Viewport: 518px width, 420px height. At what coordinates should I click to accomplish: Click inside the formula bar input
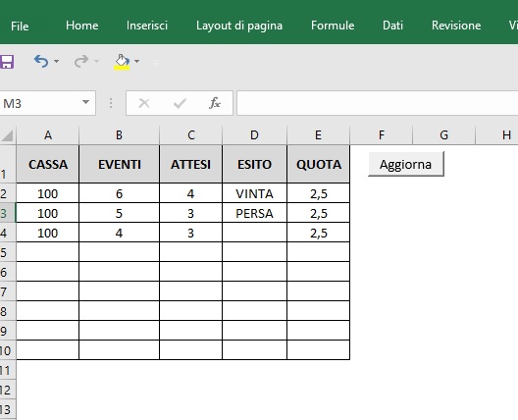378,103
